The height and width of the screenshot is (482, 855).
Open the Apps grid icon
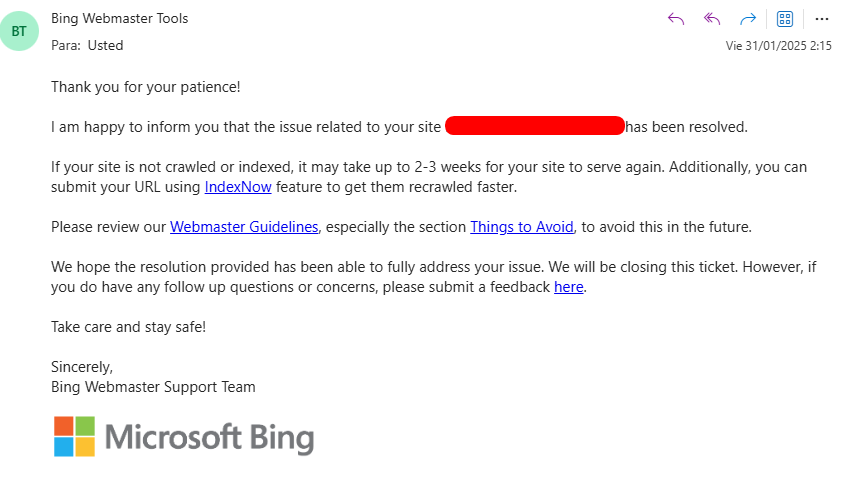point(785,19)
